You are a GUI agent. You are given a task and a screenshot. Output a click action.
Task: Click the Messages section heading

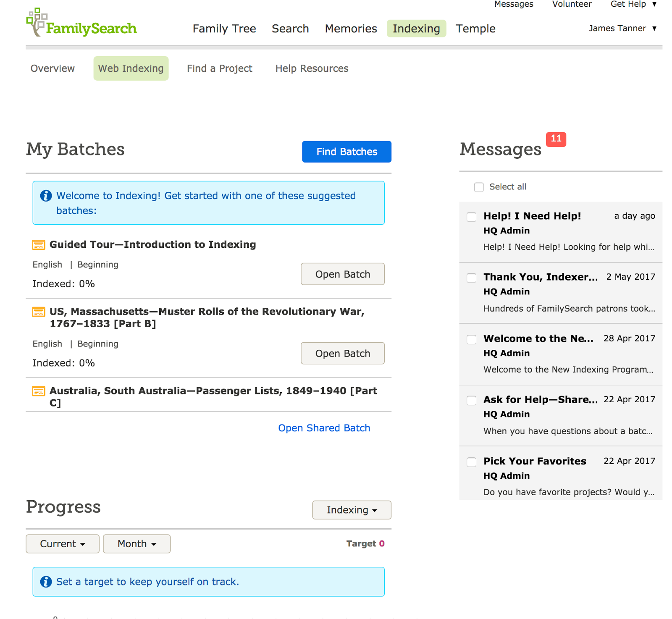point(500,149)
